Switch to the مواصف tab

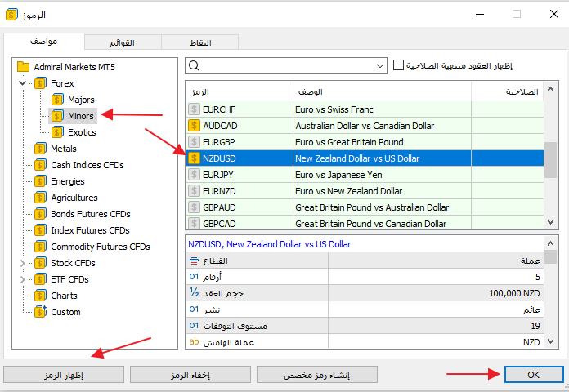click(x=44, y=42)
